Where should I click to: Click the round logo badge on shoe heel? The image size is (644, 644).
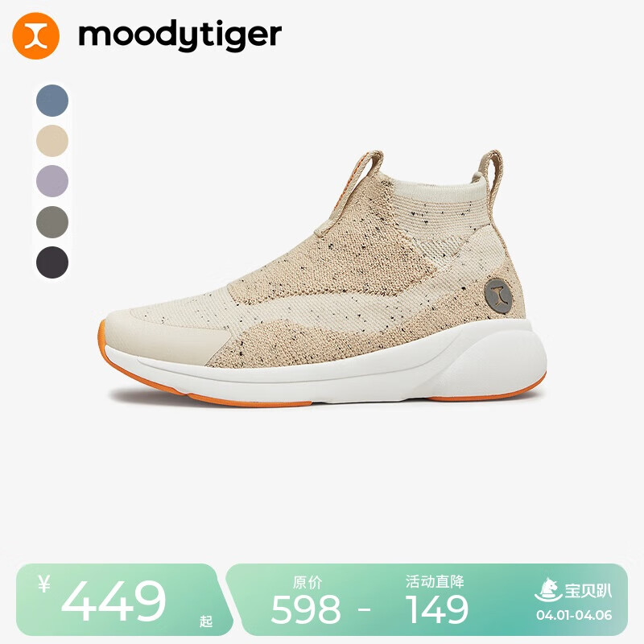coord(497,295)
